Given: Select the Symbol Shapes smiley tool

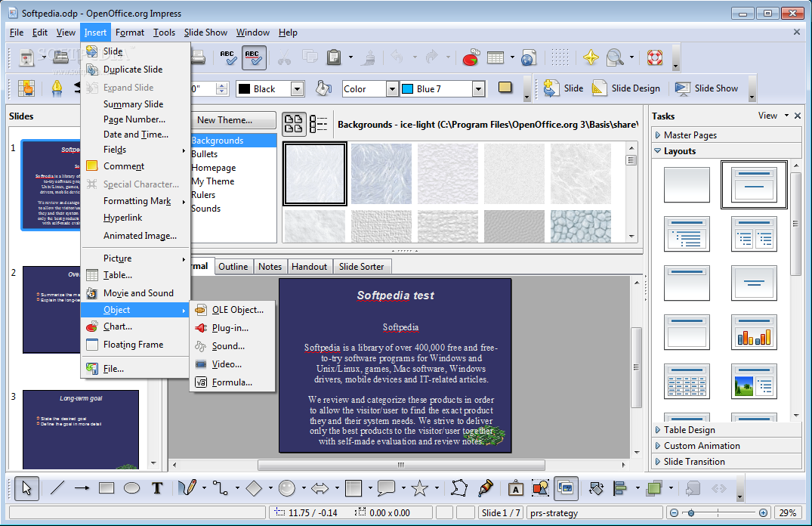Looking at the screenshot, I should pyautogui.click(x=287, y=488).
